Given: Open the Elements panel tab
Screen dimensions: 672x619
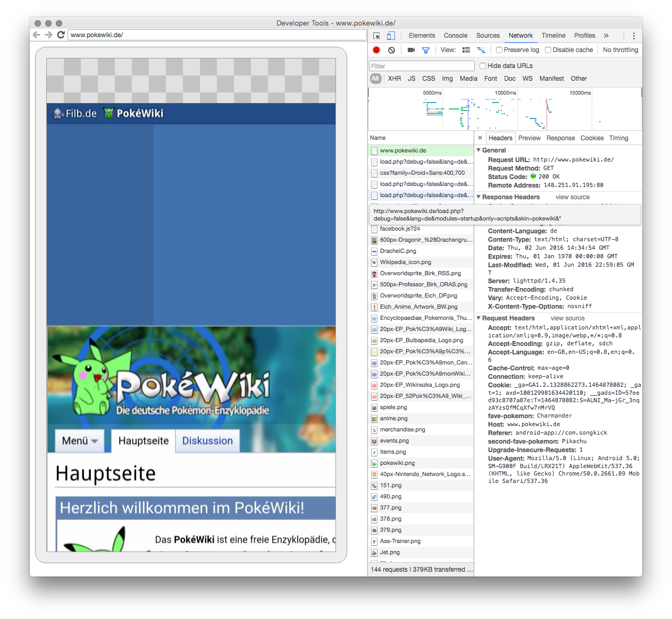Looking at the screenshot, I should coord(422,36).
